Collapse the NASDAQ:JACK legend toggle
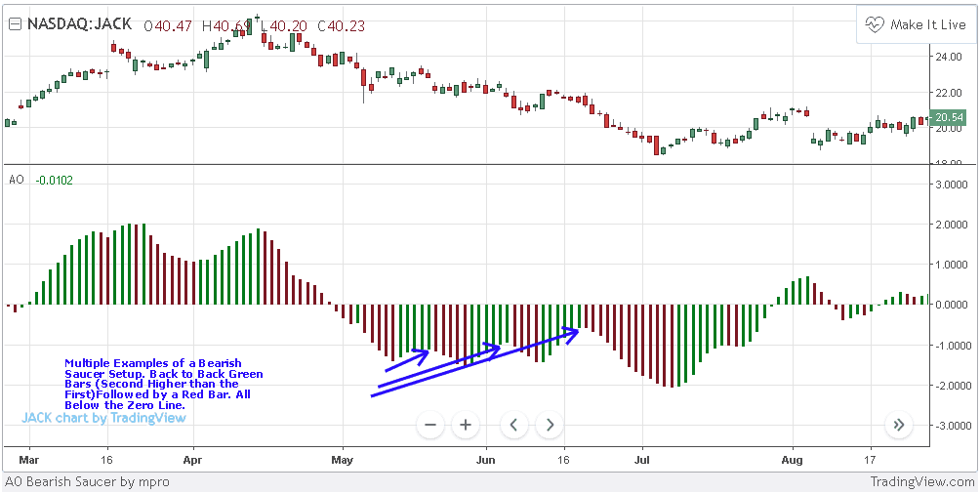Viewport: 980px width, 494px height. pyautogui.click(x=15, y=24)
